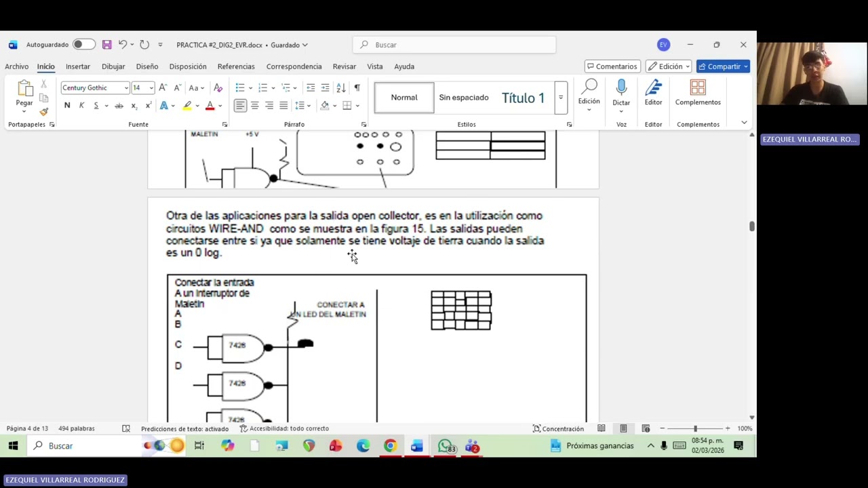Increase font size with the A up icon
This screenshot has height=488, width=868.
pyautogui.click(x=163, y=88)
